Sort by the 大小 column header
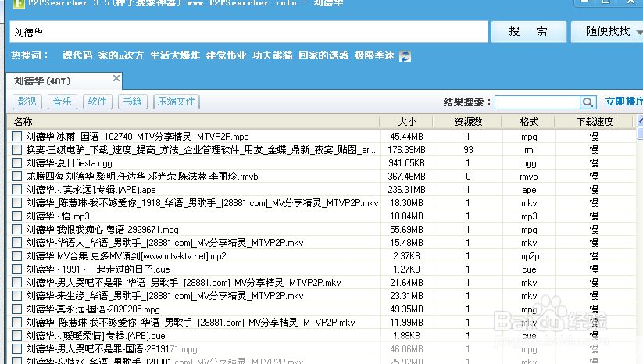The width and height of the screenshot is (643, 364). (407, 122)
